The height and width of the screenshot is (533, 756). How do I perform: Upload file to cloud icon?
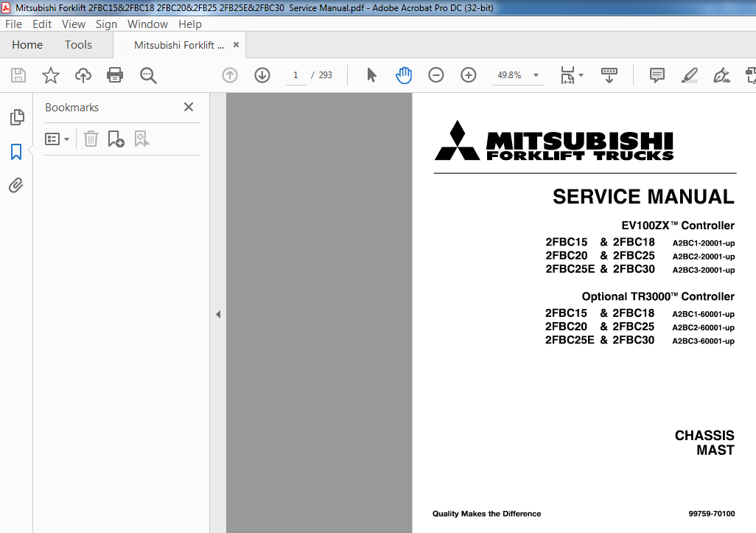pos(83,75)
